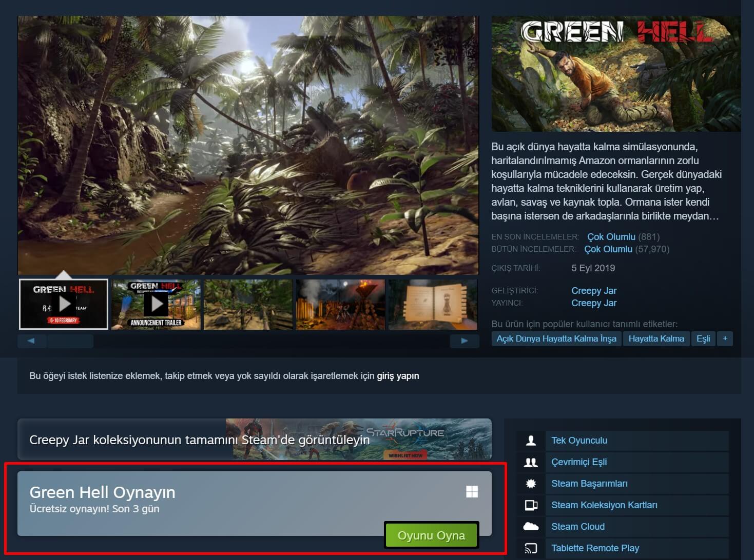Click the Windows platform icon
This screenshot has width=754, height=560.
point(472,492)
